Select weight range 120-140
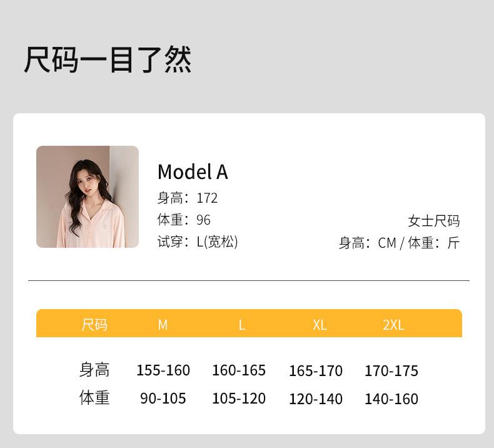 316,399
